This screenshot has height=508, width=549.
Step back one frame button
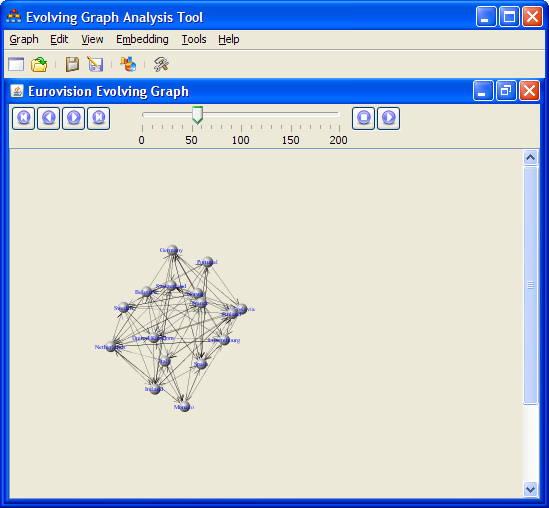click(x=48, y=118)
